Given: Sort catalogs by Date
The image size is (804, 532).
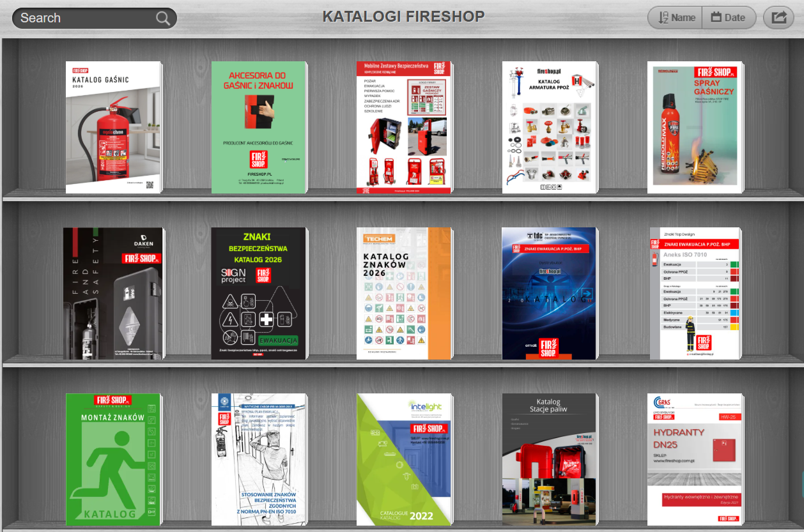Looking at the screenshot, I should pyautogui.click(x=729, y=17).
